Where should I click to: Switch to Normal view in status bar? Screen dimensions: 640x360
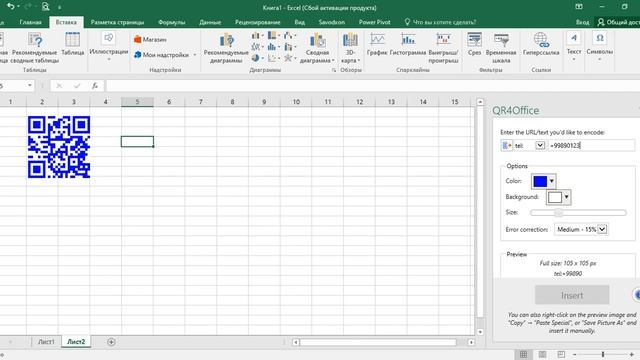click(523, 354)
